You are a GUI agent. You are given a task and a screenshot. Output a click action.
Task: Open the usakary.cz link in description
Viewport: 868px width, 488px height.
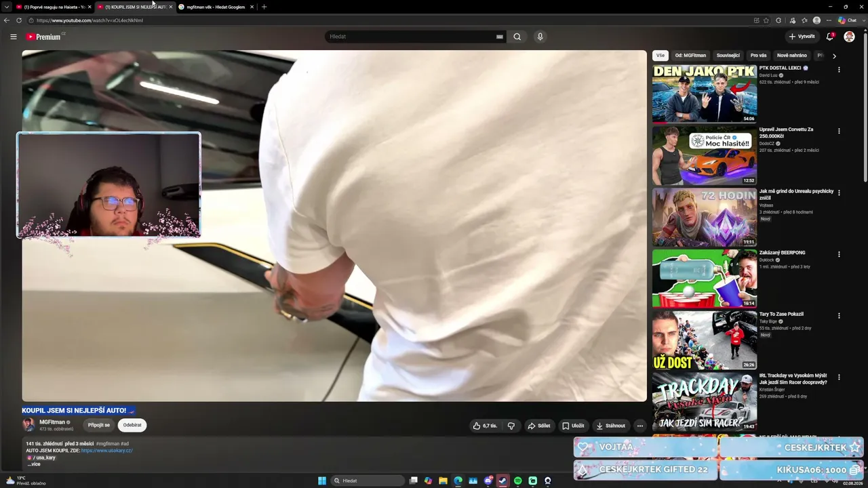tap(106, 451)
